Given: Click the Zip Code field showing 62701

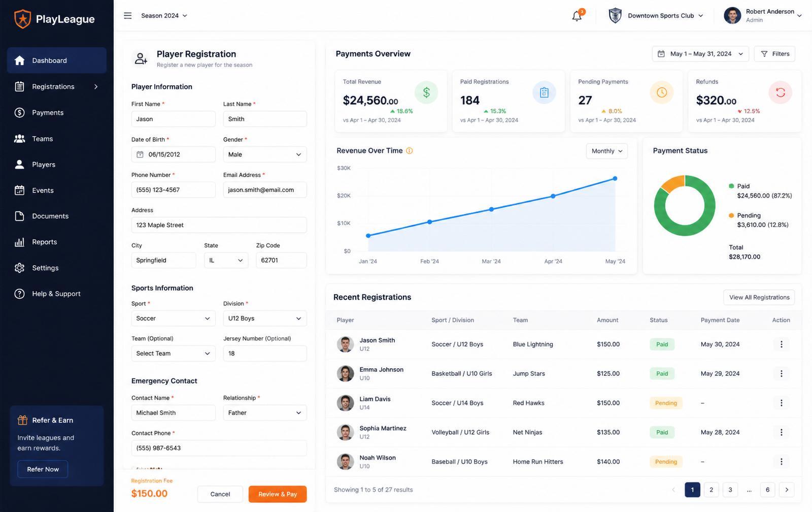Looking at the screenshot, I should (x=281, y=260).
